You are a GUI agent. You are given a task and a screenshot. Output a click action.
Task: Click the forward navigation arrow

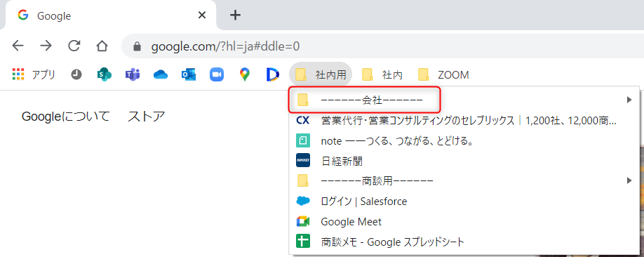(x=46, y=46)
